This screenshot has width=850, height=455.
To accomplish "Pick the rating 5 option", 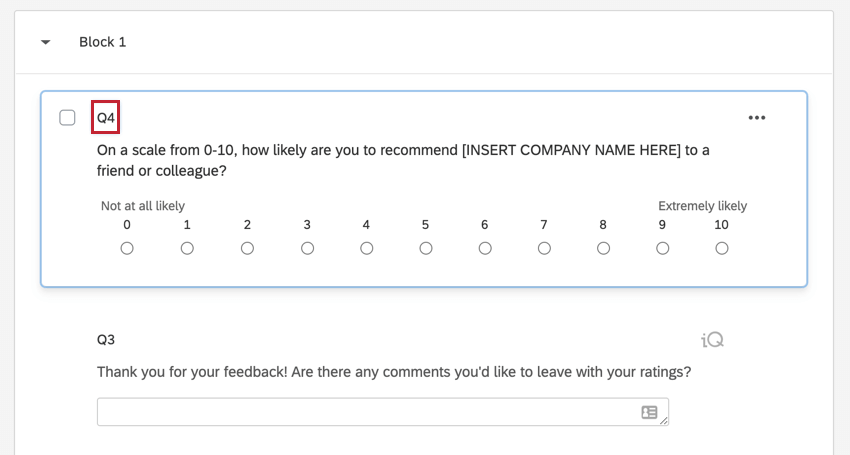I will pos(426,248).
